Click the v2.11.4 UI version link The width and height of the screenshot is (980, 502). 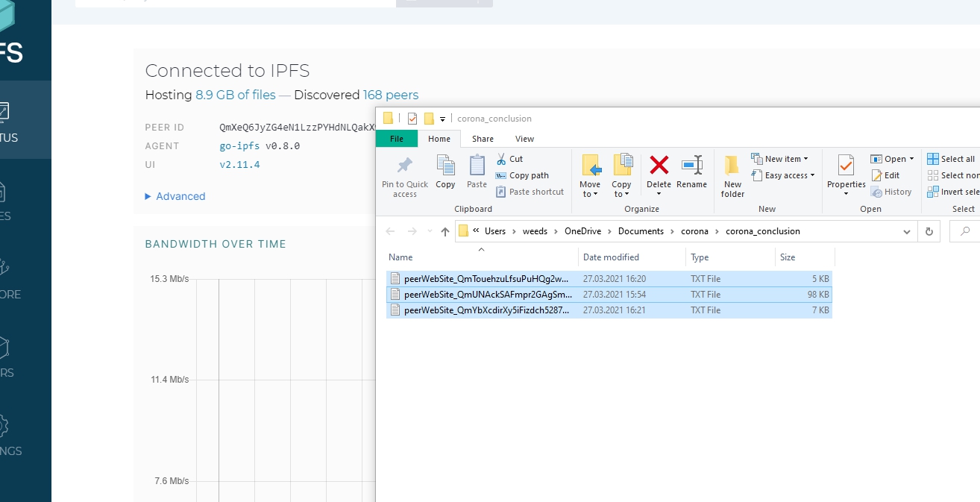point(239,164)
